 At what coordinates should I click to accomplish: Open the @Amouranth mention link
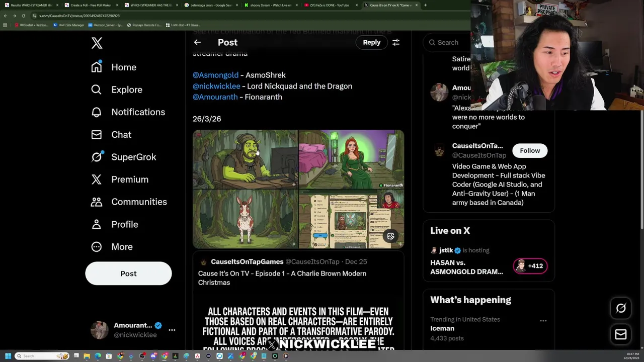(x=215, y=97)
